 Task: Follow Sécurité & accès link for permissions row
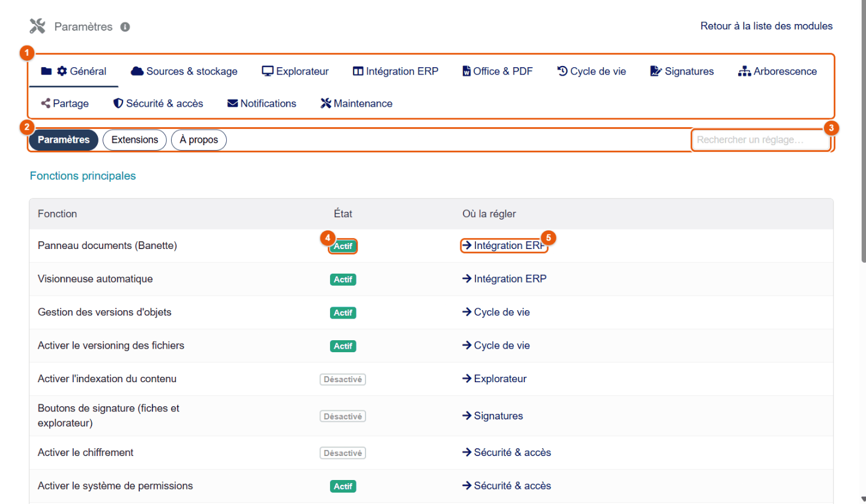click(x=507, y=486)
